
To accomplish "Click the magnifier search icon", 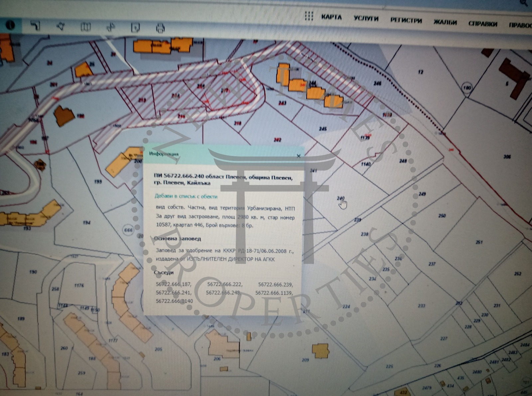I will [x=524, y=3].
